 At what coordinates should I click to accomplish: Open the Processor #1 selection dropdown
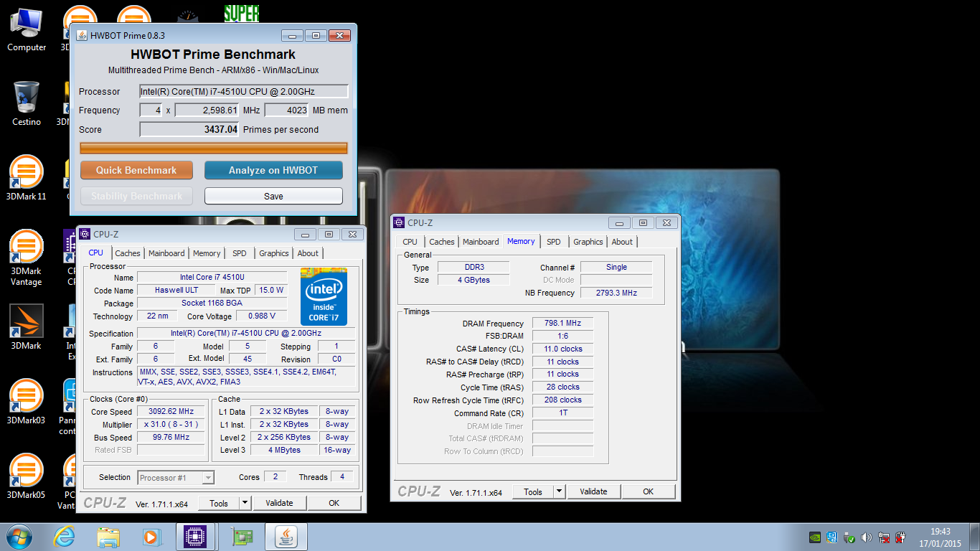pos(176,477)
